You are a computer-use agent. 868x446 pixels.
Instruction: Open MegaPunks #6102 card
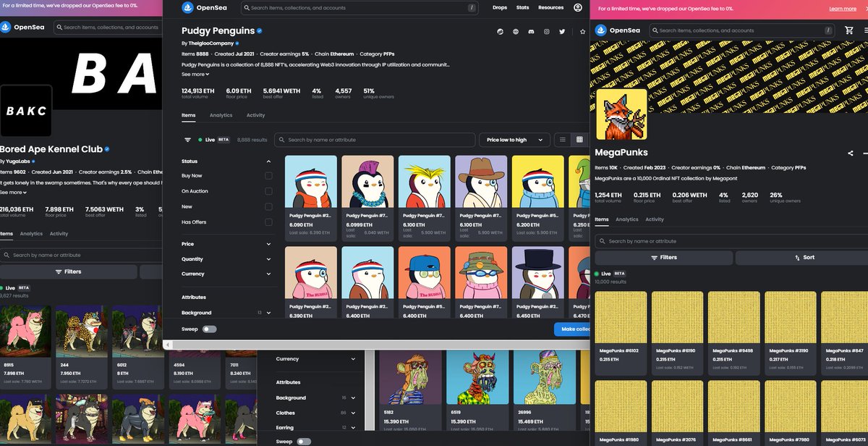[621, 333]
